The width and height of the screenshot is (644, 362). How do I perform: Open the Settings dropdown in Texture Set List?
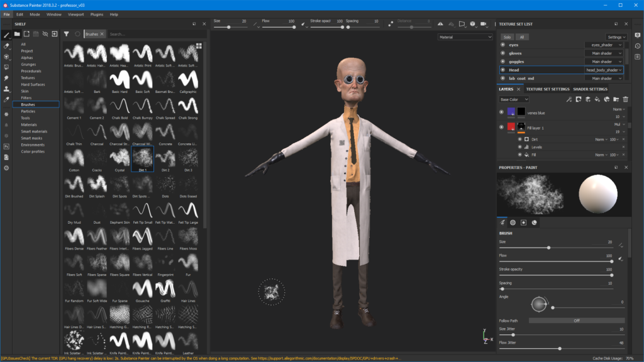616,37
